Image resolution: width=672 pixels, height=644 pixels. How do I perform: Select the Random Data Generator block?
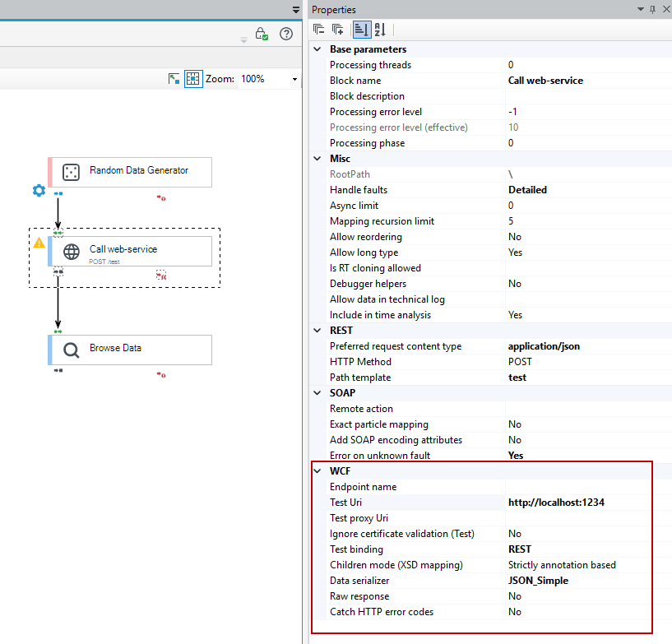click(130, 172)
